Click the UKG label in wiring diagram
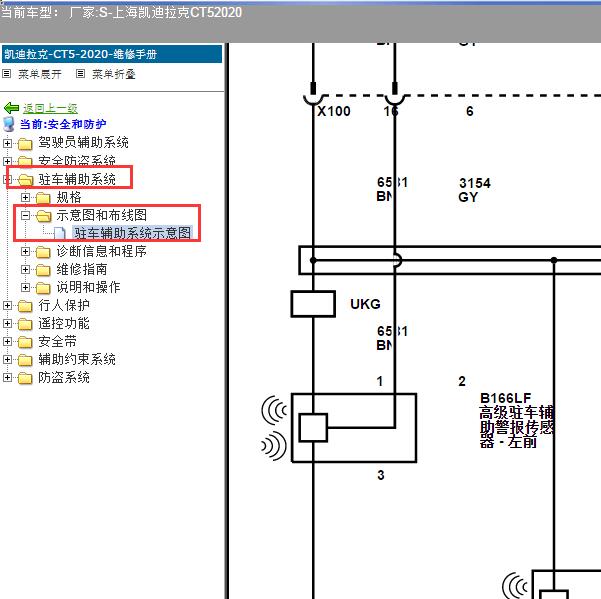 click(x=365, y=304)
